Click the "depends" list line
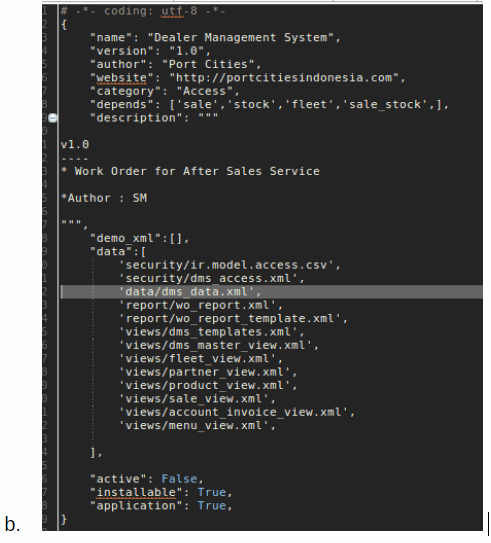The width and height of the screenshot is (491, 543). (269, 105)
